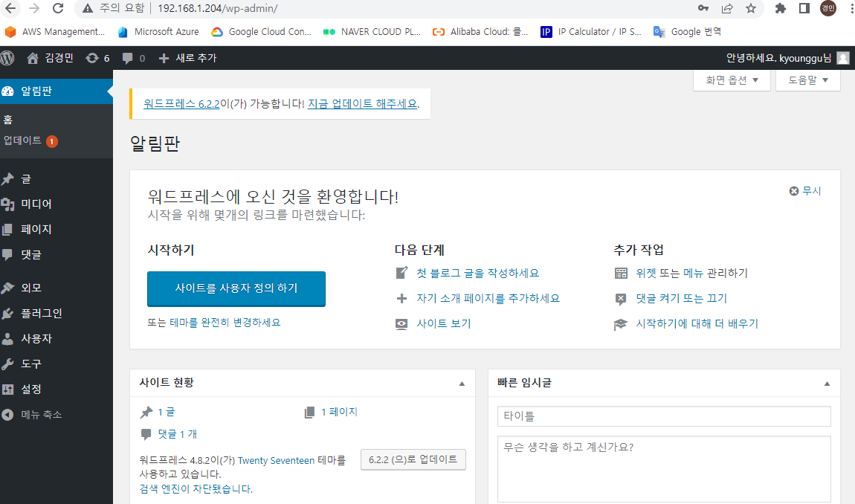Open 미디어 media menu
The width and height of the screenshot is (855, 504).
pyautogui.click(x=57, y=204)
